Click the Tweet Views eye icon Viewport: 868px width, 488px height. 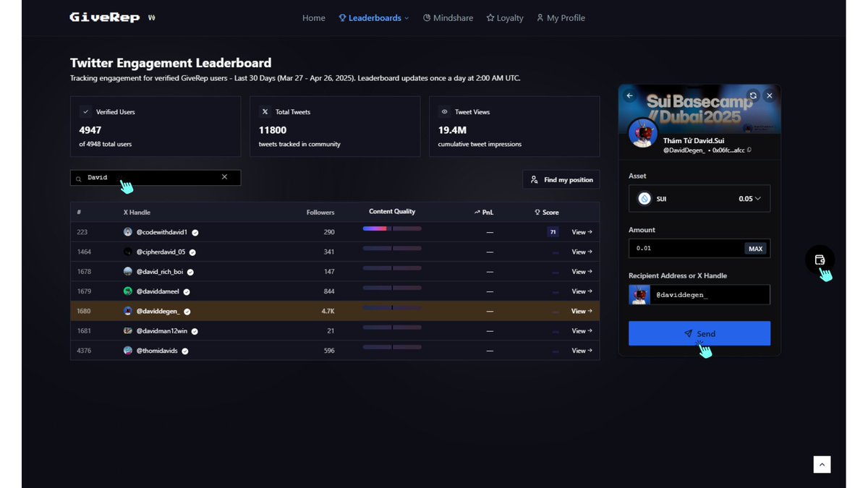(x=444, y=112)
